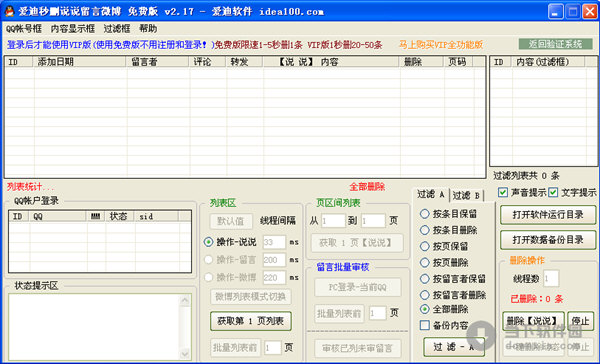Click the 打开数据备份目录 button
This screenshot has width=600, height=364.
click(x=548, y=240)
